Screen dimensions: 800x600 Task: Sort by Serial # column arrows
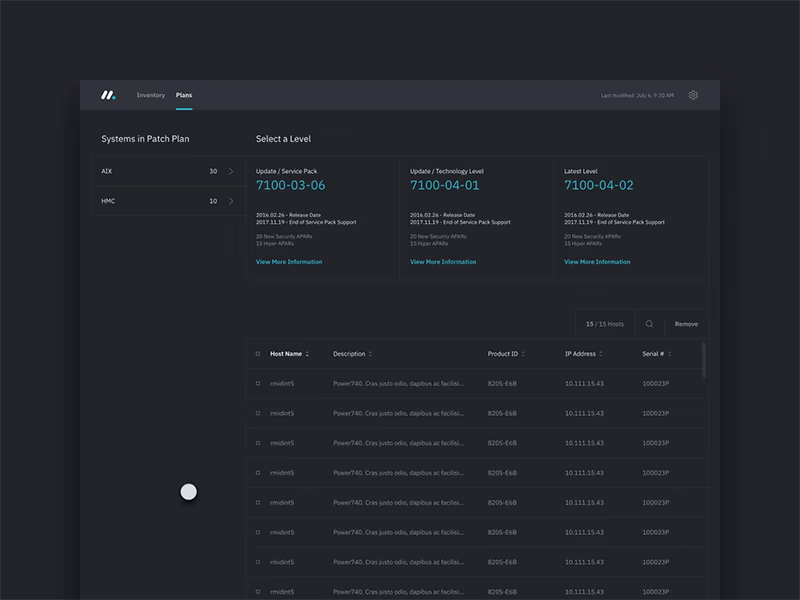point(669,354)
